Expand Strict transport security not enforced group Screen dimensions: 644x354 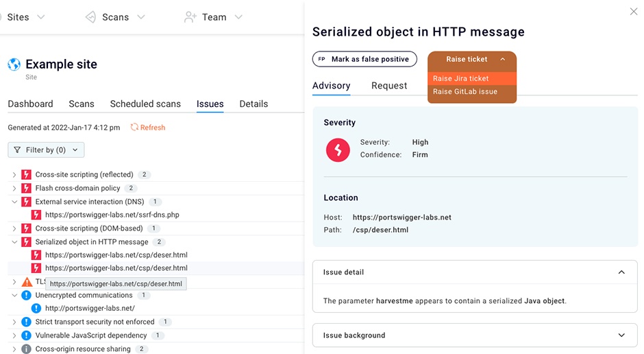14,322
